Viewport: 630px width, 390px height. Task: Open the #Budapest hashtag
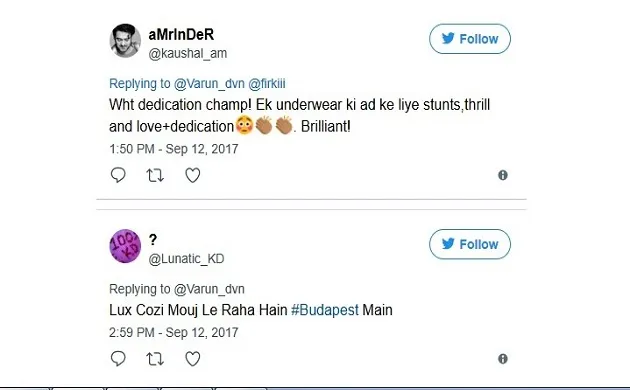(325, 310)
